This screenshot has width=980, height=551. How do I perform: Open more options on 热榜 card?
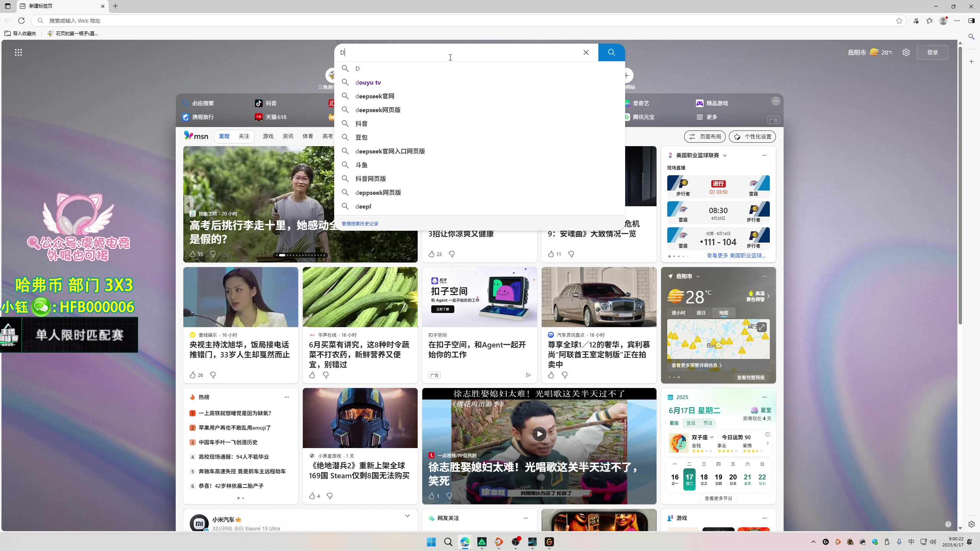[287, 397]
